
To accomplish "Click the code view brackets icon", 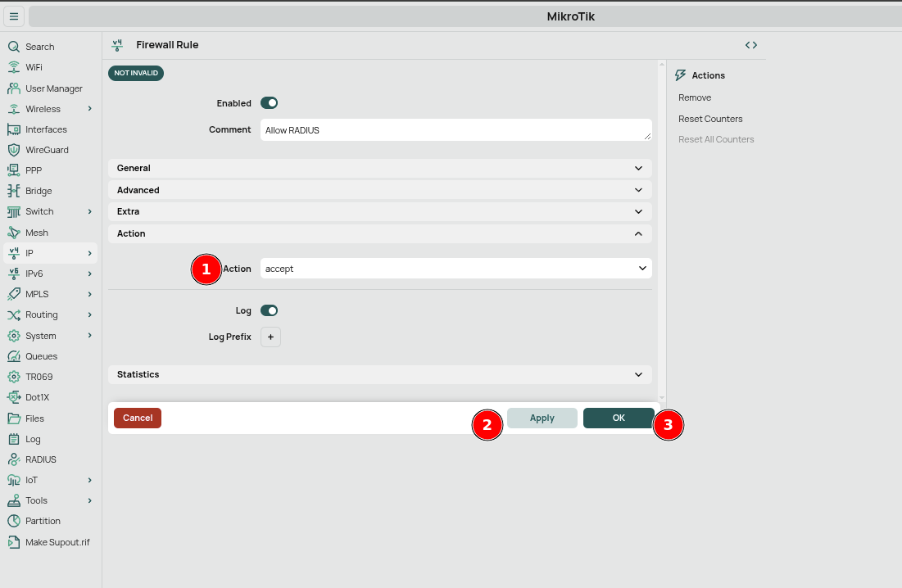I will 750,45.
